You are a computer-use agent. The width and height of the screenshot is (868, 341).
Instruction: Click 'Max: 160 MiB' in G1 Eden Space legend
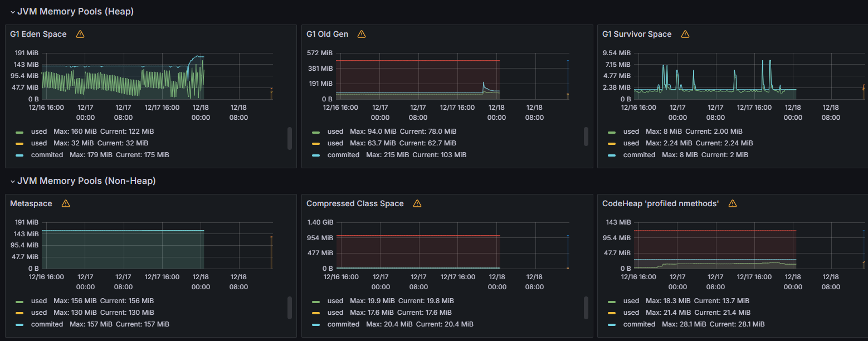pyautogui.click(x=75, y=131)
